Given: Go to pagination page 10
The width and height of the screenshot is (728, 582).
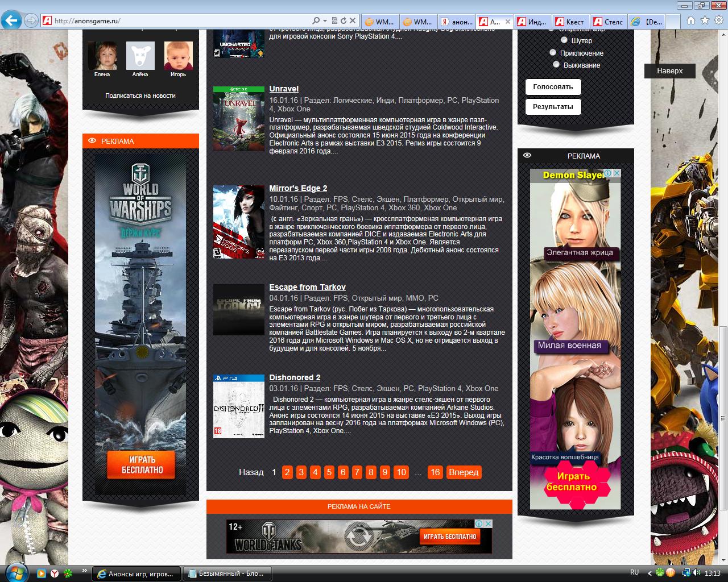Looking at the screenshot, I should pos(401,472).
